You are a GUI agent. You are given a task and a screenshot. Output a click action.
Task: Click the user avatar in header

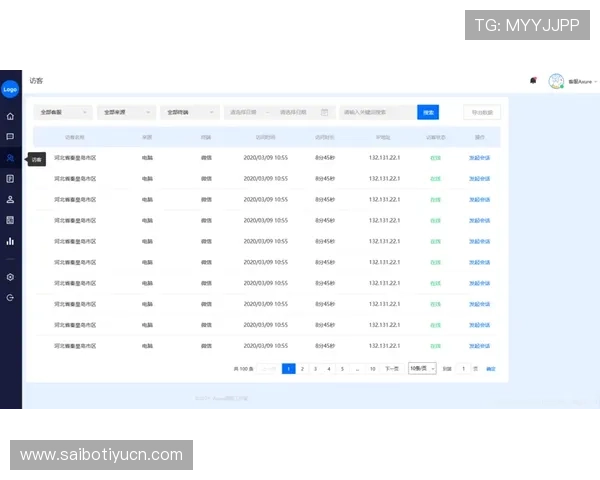[x=556, y=81]
